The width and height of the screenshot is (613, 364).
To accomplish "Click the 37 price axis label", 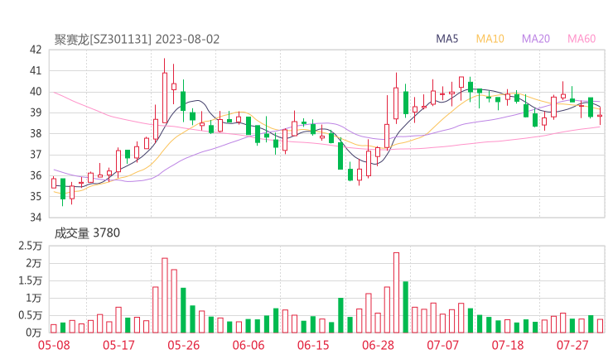I will [x=36, y=155].
